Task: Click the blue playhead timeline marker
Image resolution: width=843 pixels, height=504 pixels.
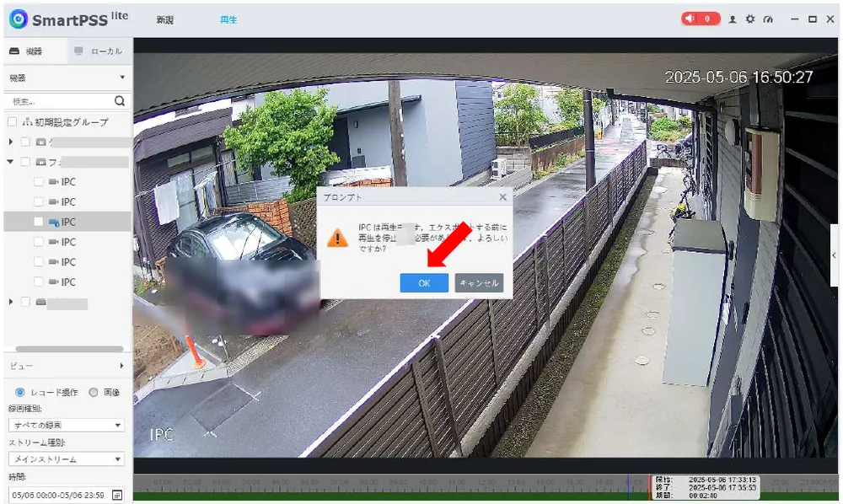Action: coord(627,487)
